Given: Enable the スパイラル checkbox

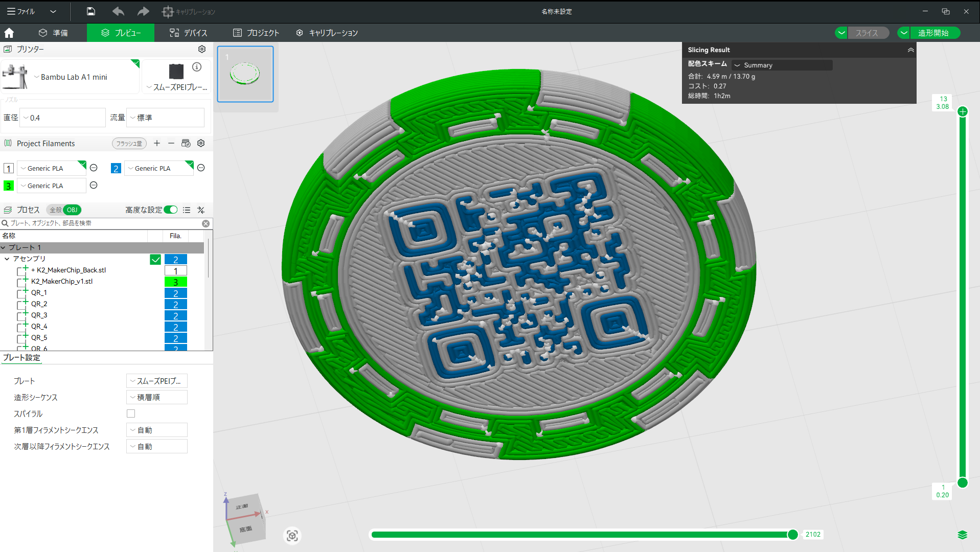Looking at the screenshot, I should (x=131, y=413).
